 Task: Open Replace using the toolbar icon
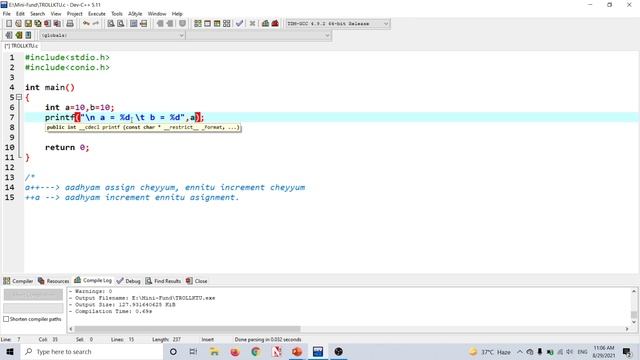[x=120, y=24]
